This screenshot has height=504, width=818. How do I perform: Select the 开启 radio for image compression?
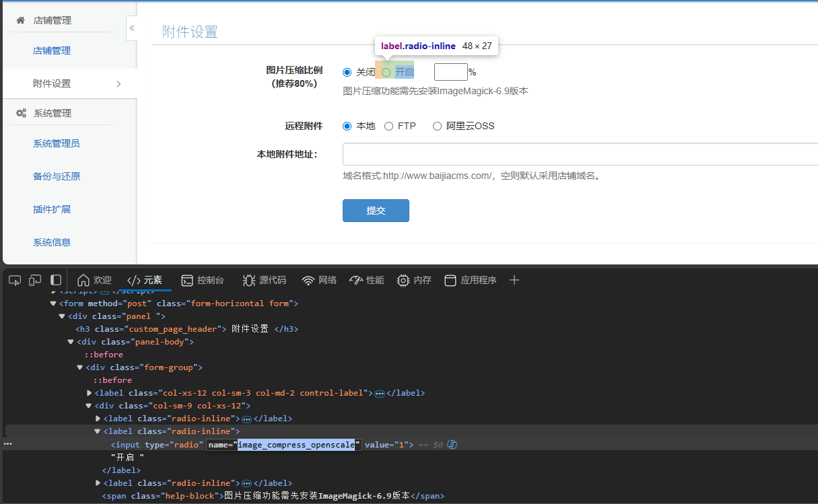[386, 72]
